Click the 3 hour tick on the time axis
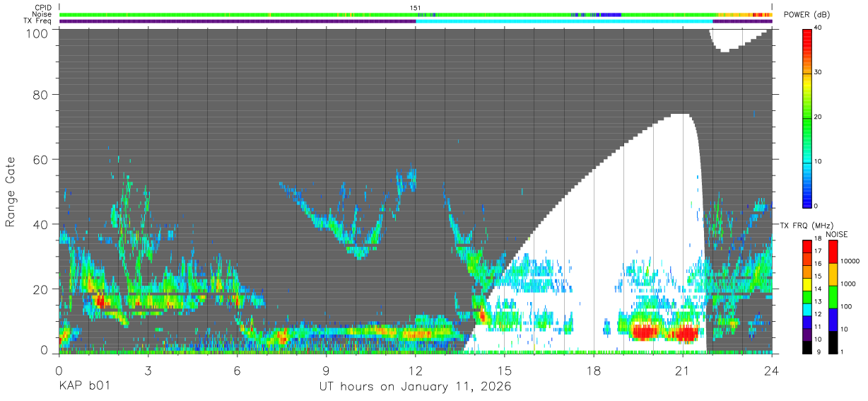Viewport: 868px width, 401px height. pyautogui.click(x=148, y=371)
